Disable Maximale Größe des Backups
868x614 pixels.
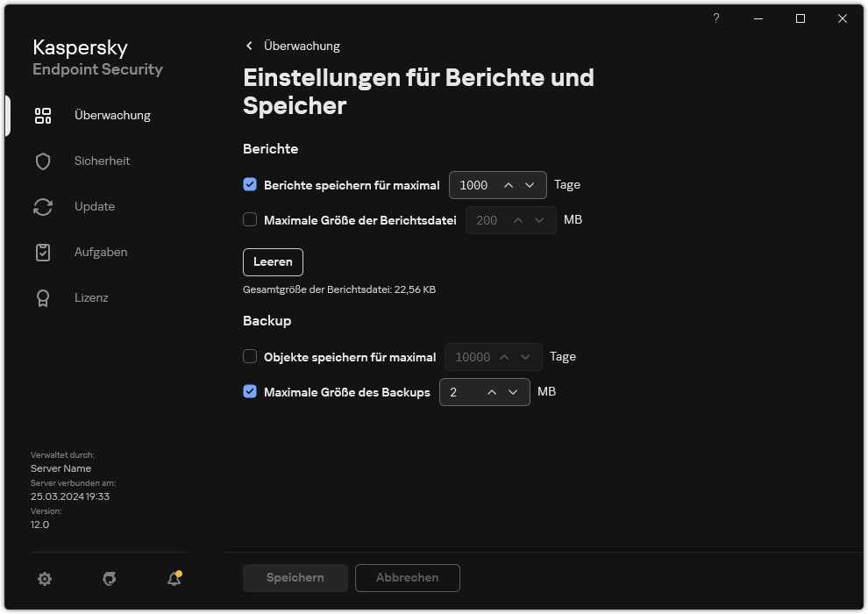[250, 392]
